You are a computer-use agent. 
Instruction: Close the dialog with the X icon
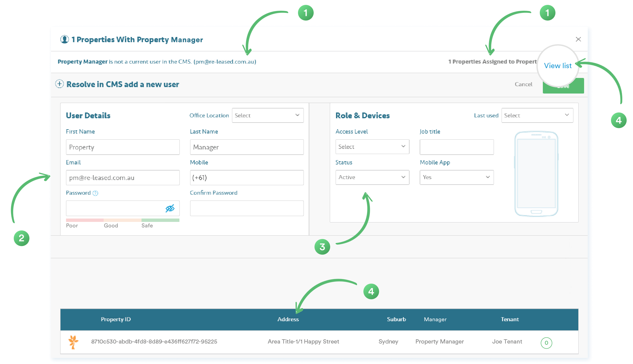click(x=578, y=39)
